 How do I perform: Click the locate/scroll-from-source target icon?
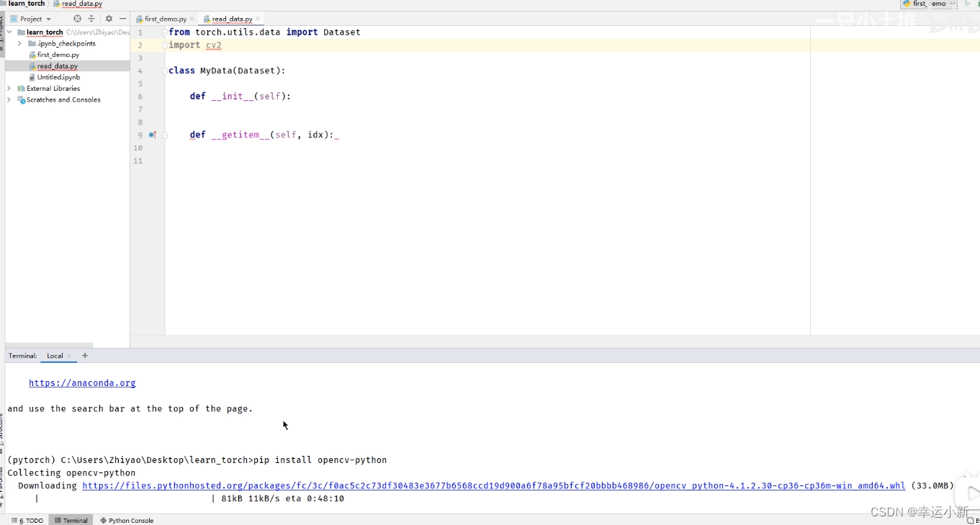(x=77, y=19)
